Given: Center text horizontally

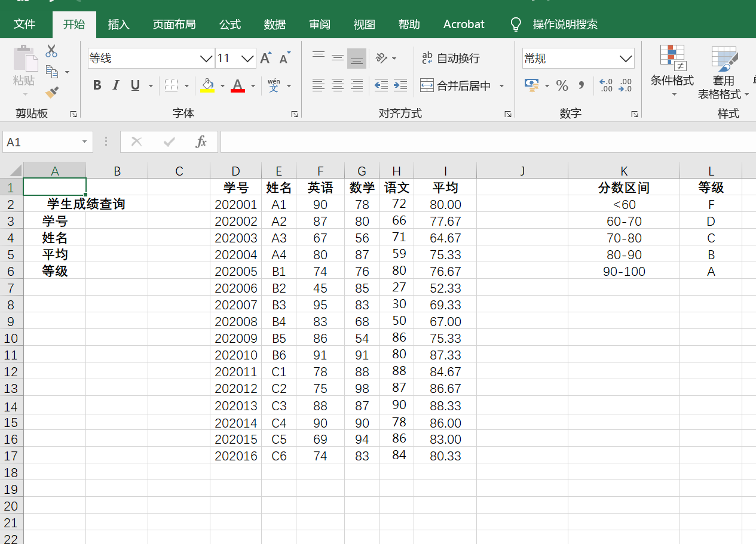Looking at the screenshot, I should [x=338, y=85].
